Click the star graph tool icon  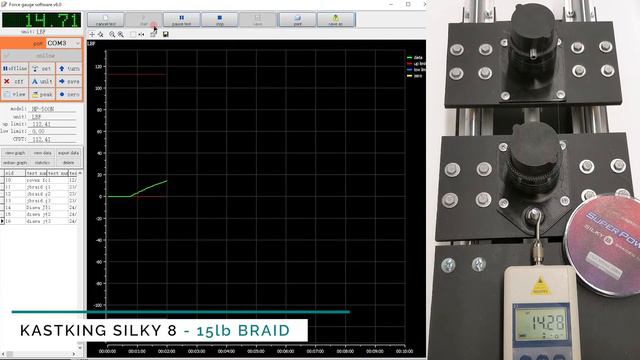coord(101,35)
